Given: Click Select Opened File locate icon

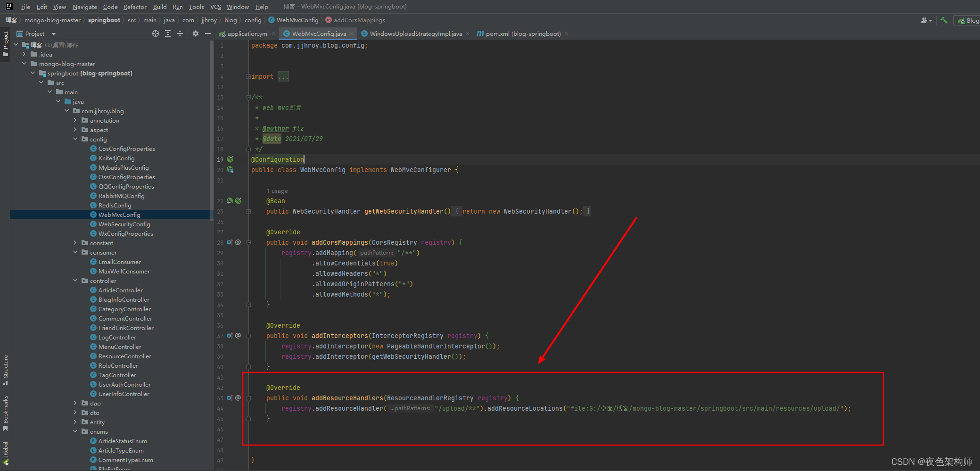Looking at the screenshot, I should 156,33.
